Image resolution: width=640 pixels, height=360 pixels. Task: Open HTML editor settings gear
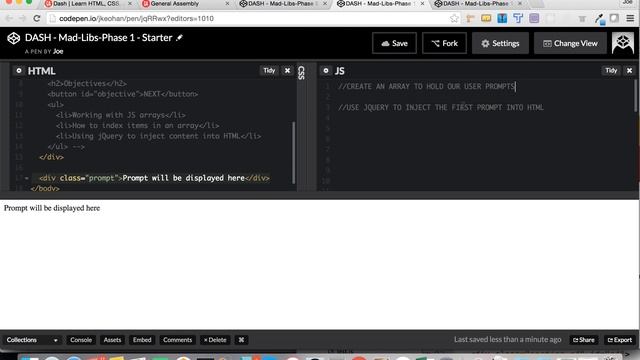(x=19, y=71)
